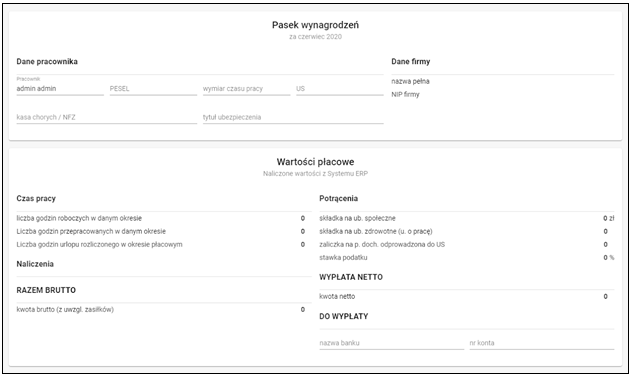Select the kasa chorych / NFZ field
The image size is (631, 377).
coord(107,117)
